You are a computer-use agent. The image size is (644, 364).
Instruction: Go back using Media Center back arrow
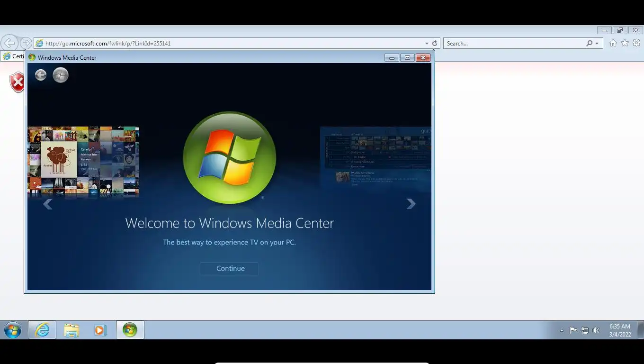[41, 75]
